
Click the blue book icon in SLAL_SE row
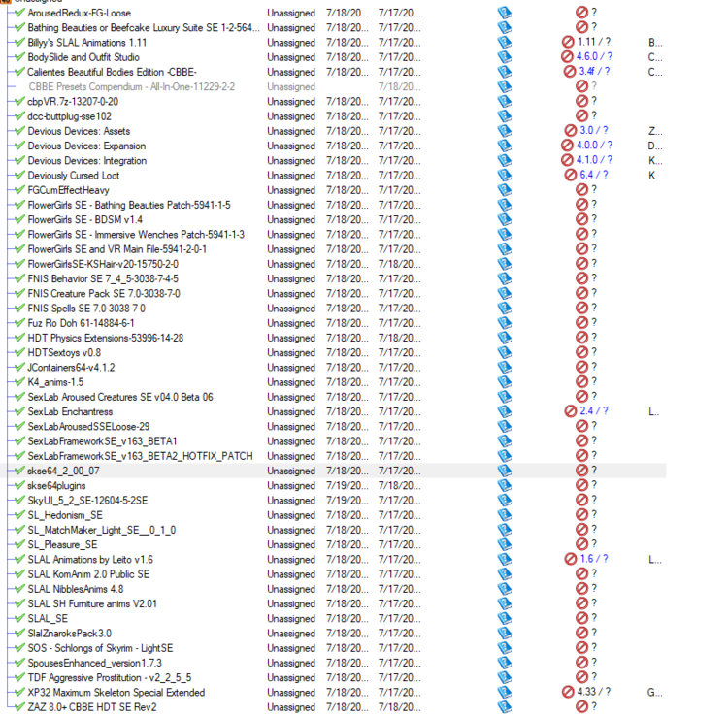point(504,618)
